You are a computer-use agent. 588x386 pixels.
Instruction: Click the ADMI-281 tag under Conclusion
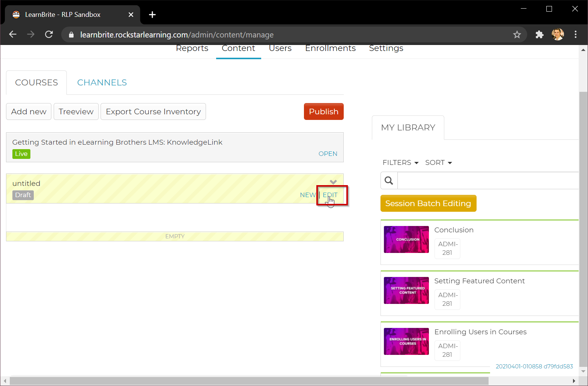coord(447,248)
